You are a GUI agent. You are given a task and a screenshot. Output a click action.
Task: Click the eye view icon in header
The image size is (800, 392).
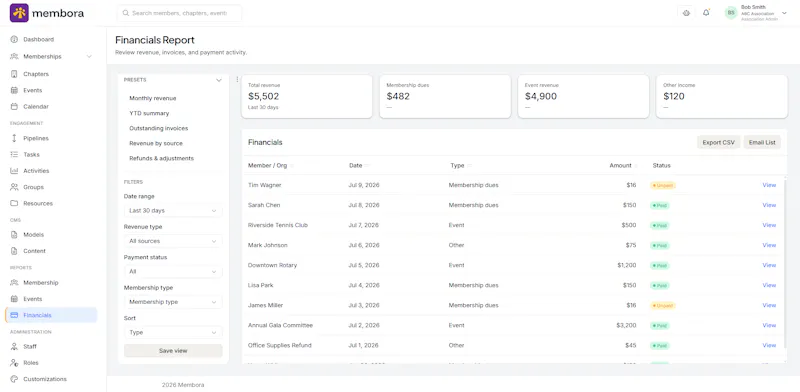686,13
